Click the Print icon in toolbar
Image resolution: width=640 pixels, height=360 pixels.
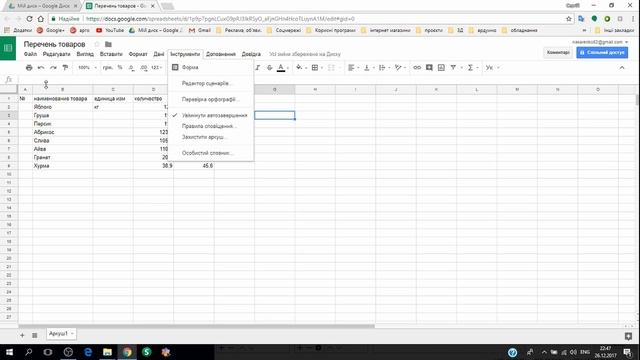point(29,67)
